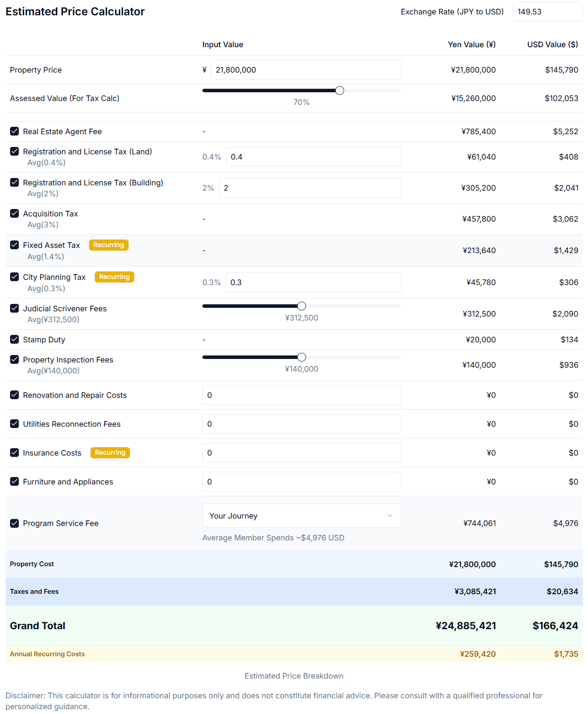This screenshot has height=714, width=588.
Task: Click the Judicial Scrivener Fees slider handle
Action: [302, 306]
